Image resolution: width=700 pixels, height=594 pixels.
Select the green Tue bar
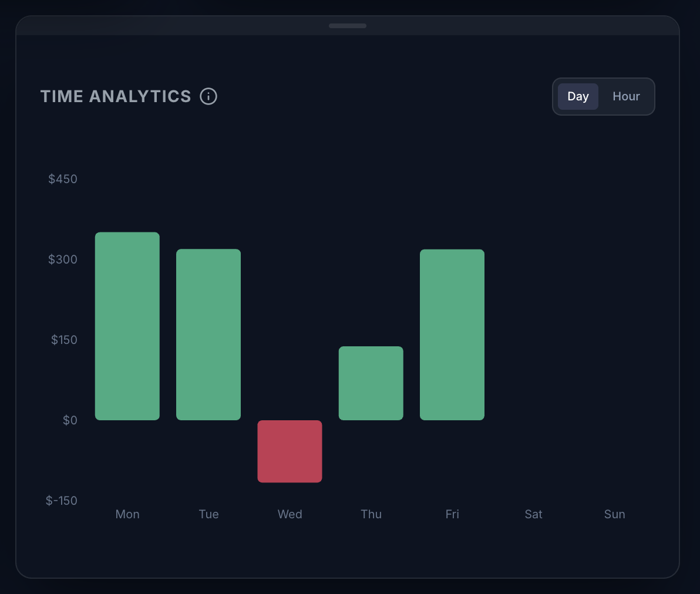coord(208,334)
